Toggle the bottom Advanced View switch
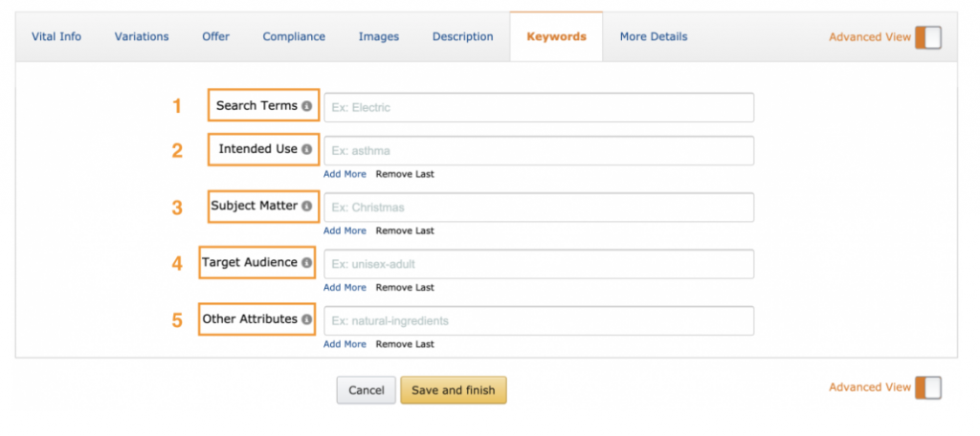This screenshot has height=436, width=980. coord(927,387)
